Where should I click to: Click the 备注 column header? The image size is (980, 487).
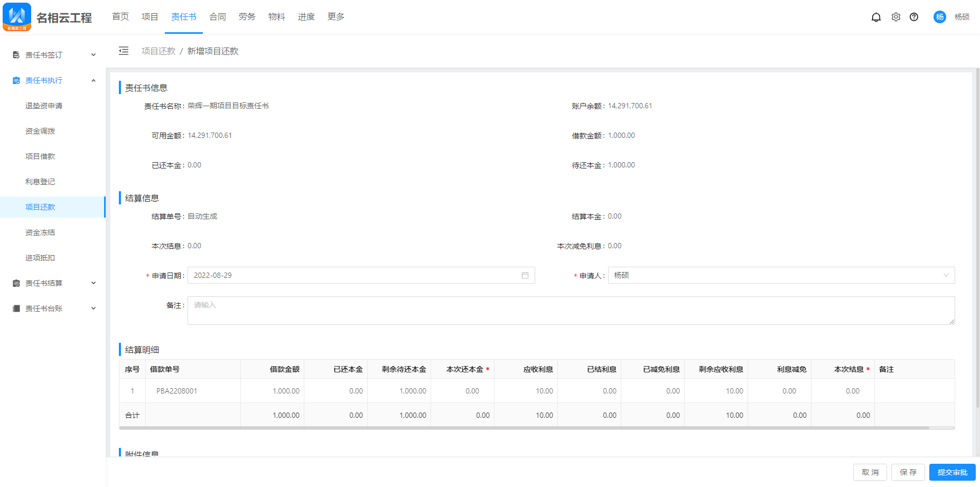pyautogui.click(x=914, y=369)
